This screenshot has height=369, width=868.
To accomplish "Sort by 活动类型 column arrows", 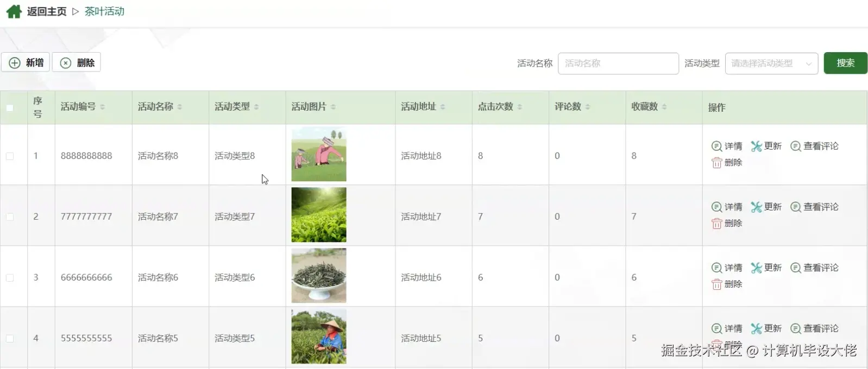I will 256,107.
